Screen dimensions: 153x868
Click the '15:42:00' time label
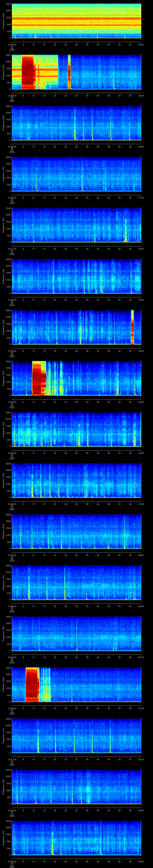[x=12, y=300]
